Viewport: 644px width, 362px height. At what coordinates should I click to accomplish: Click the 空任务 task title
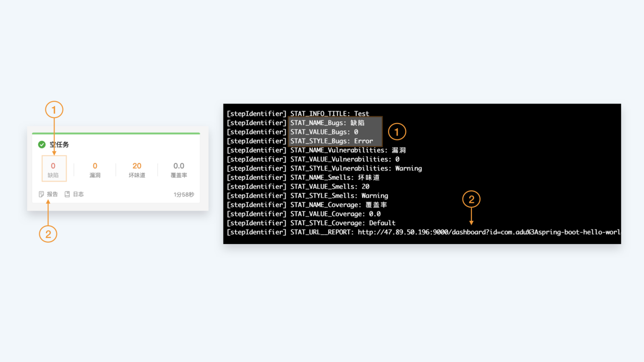(59, 145)
